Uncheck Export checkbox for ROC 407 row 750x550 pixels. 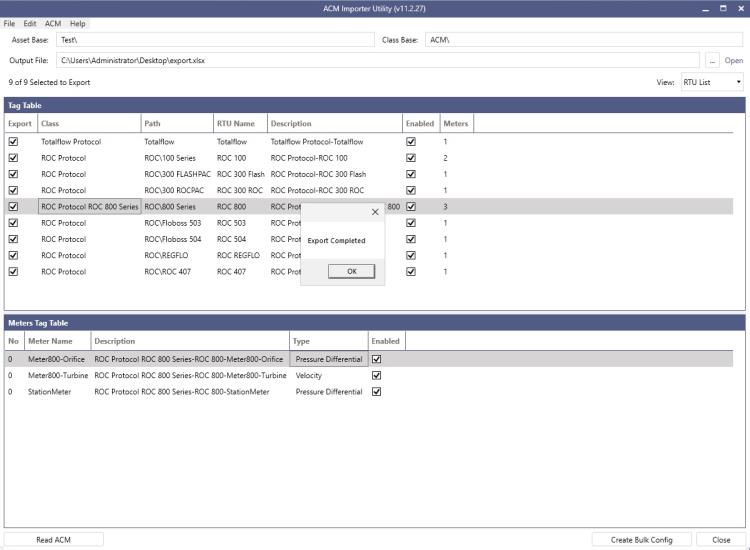pyautogui.click(x=13, y=271)
